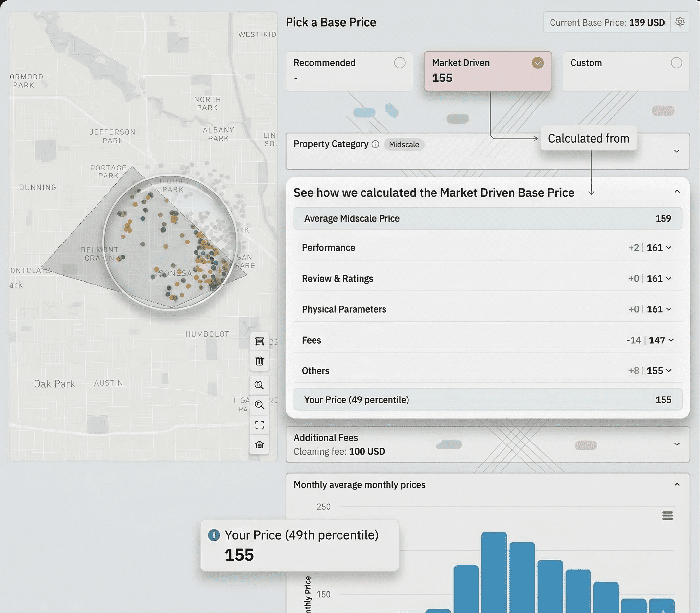Click the lower magnifier zoom icon
The height and width of the screenshot is (613, 700).
(x=259, y=405)
